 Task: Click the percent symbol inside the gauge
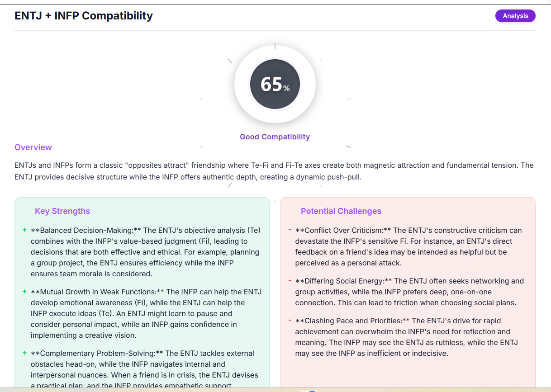pos(286,87)
